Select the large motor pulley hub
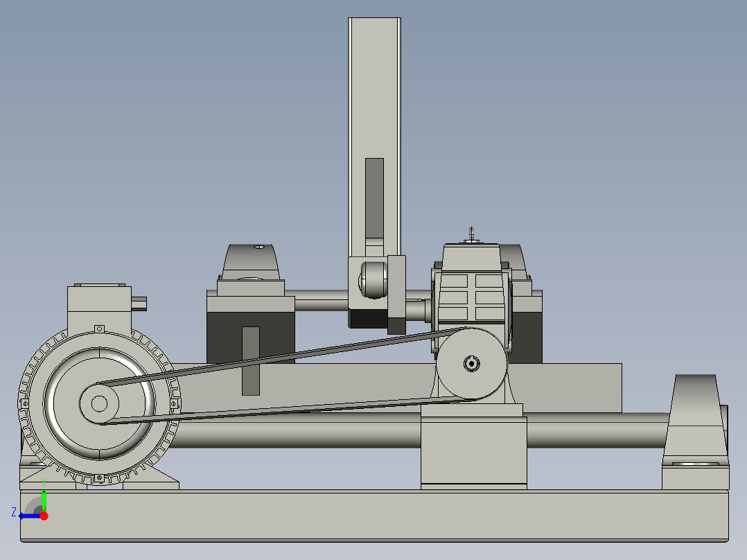747x560 pixels. click(99, 403)
